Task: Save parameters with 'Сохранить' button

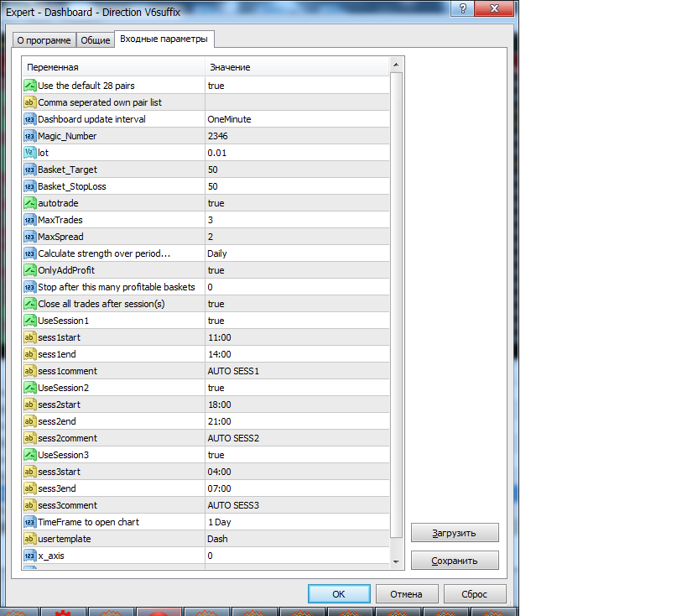Action: [x=455, y=561]
